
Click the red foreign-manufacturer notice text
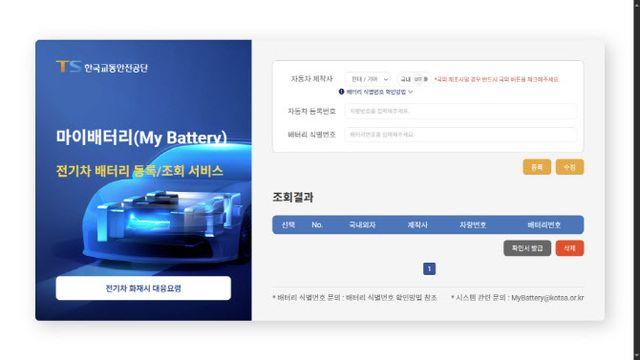tap(496, 79)
